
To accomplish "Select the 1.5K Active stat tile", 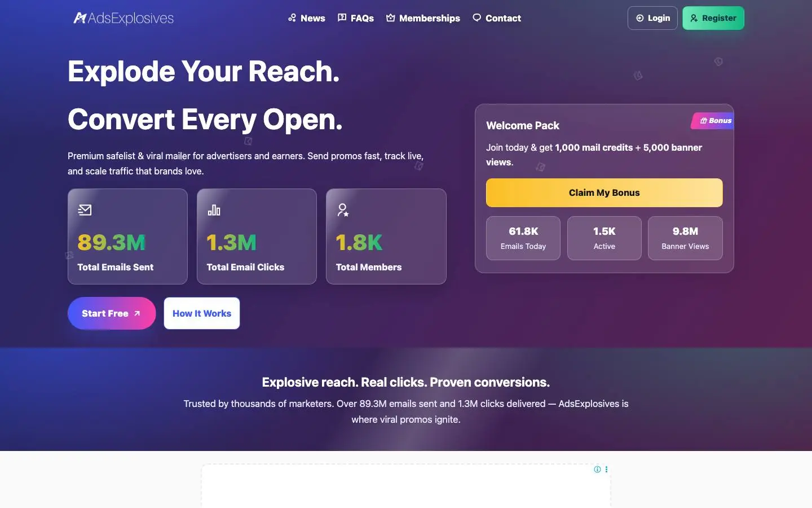I will 604,238.
